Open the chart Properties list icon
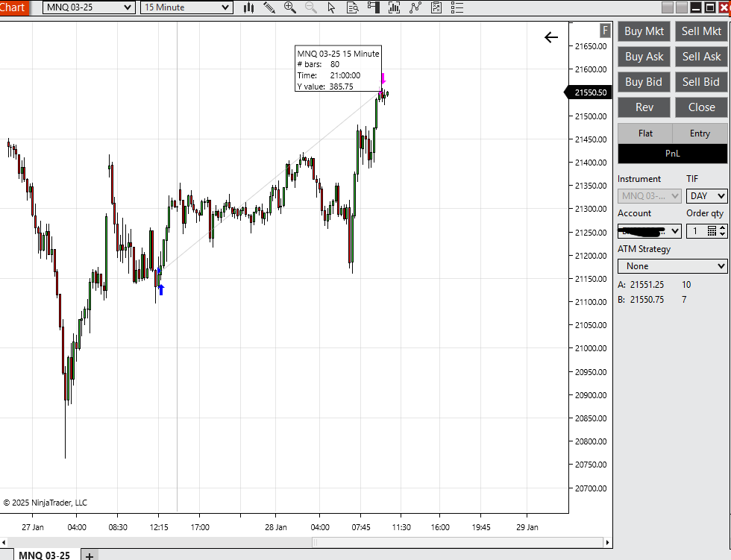Viewport: 731px width, 560px height. (457, 7)
